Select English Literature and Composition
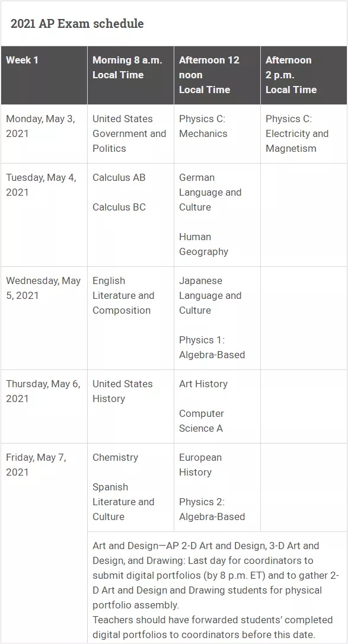This screenshot has width=348, height=644. click(123, 295)
